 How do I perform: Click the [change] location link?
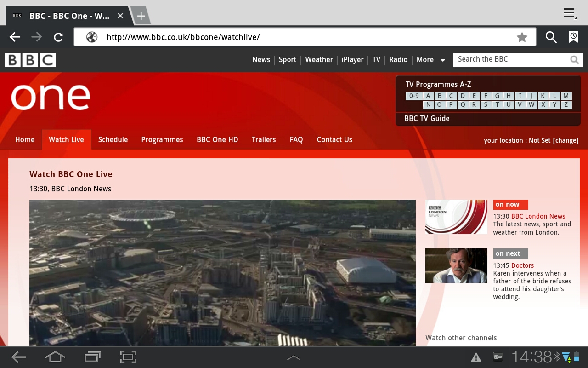tap(565, 140)
